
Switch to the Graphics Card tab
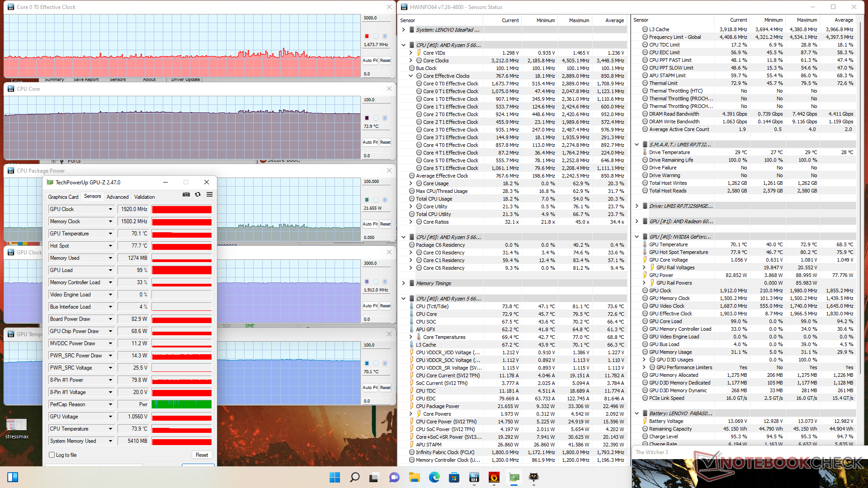[63, 197]
